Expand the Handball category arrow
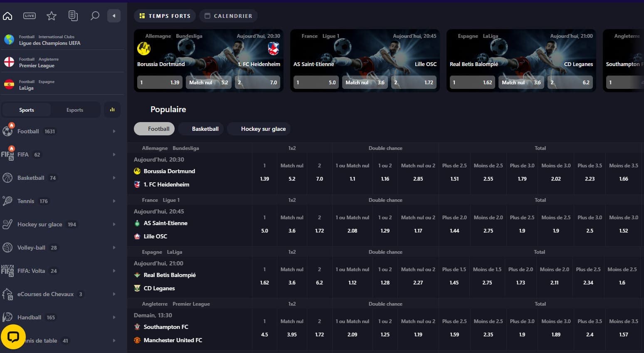644x353 pixels. coord(114,317)
